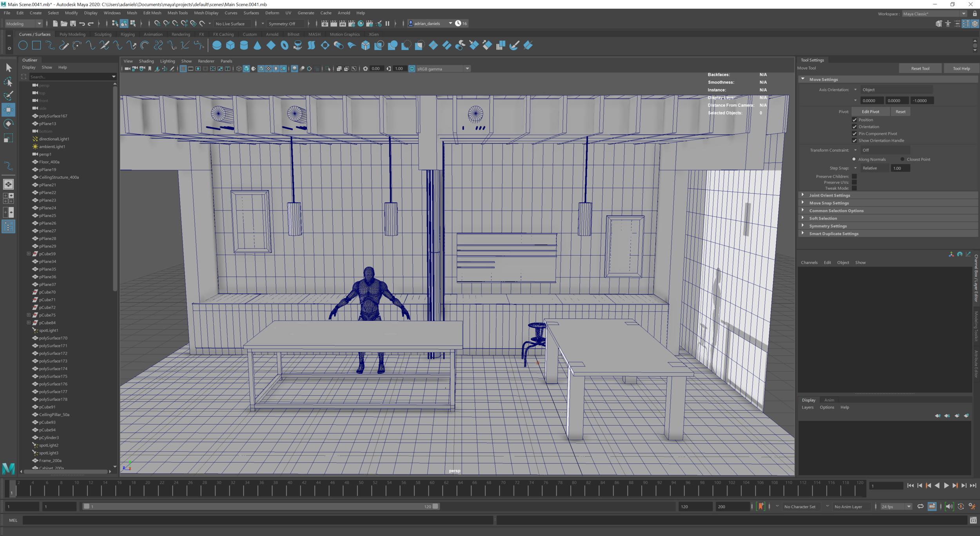980x536 pixels.
Task: Create a NURBS sphere from the shelf
Action: click(x=217, y=45)
